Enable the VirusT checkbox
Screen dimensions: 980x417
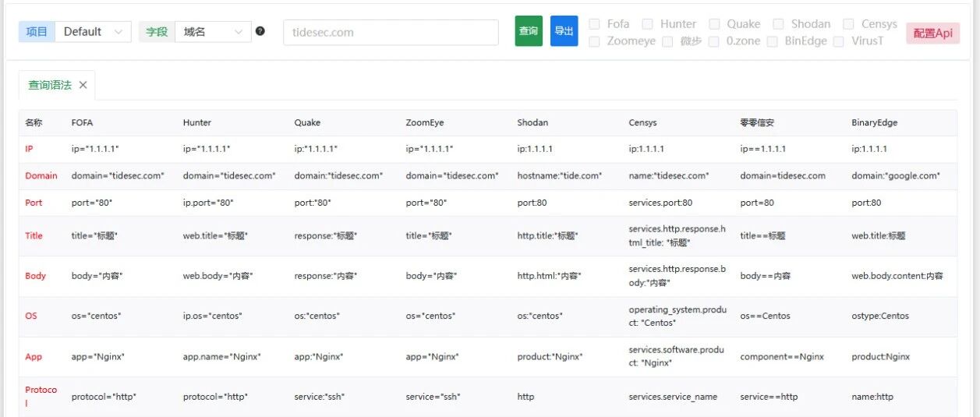tap(838, 41)
